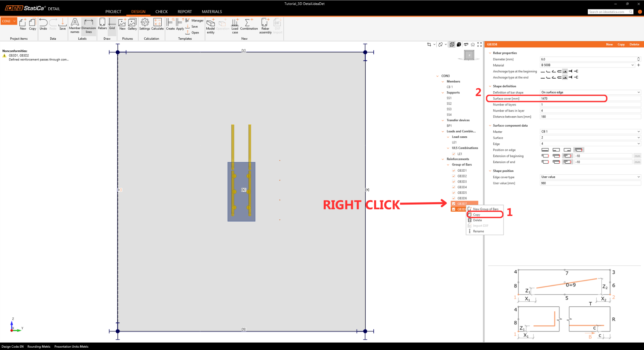
Task: Add a new material with the plus icon
Action: (639, 65)
